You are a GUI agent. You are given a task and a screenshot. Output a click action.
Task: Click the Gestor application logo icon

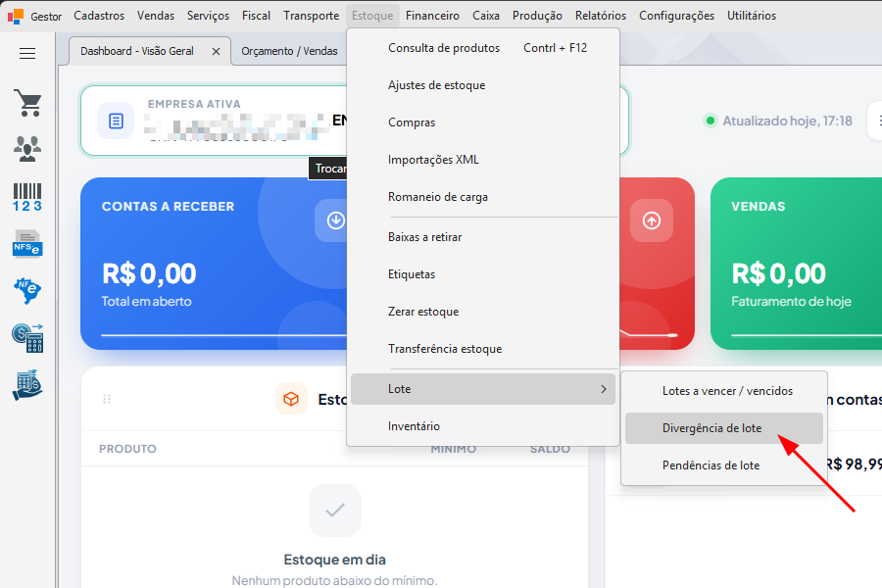click(x=15, y=16)
